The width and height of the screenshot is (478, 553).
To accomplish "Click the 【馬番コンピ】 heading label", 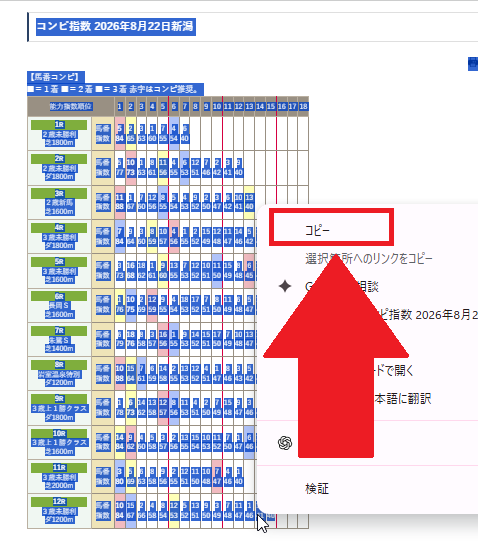I will pyautogui.click(x=56, y=77).
